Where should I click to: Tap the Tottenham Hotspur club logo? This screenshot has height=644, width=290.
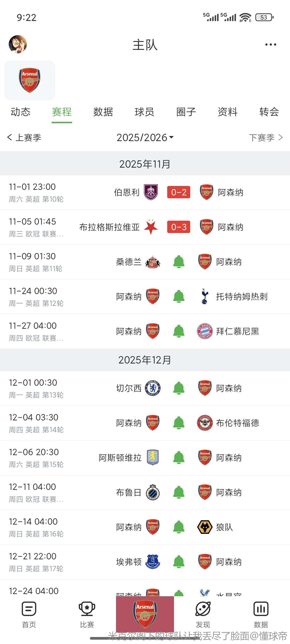click(205, 296)
